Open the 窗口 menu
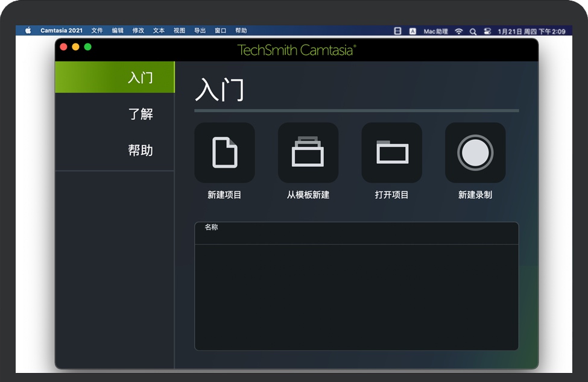Image resolution: width=588 pixels, height=382 pixels. pyautogui.click(x=221, y=31)
